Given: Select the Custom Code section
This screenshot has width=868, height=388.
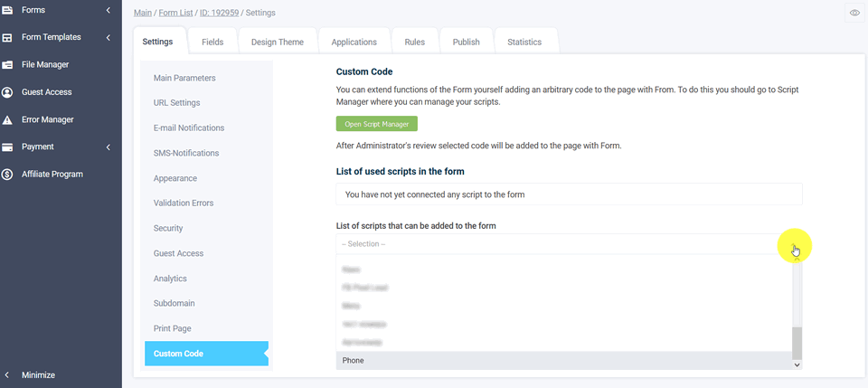Looking at the screenshot, I should (x=206, y=354).
